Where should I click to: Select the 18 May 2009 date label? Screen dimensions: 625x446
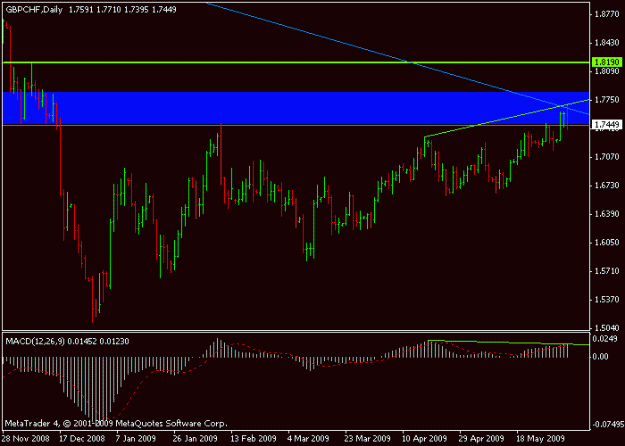[540, 438]
